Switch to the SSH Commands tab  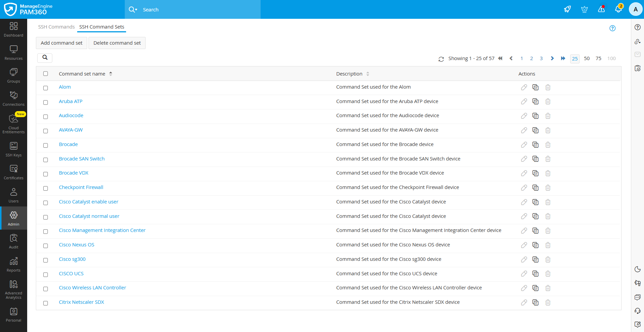[x=56, y=27]
